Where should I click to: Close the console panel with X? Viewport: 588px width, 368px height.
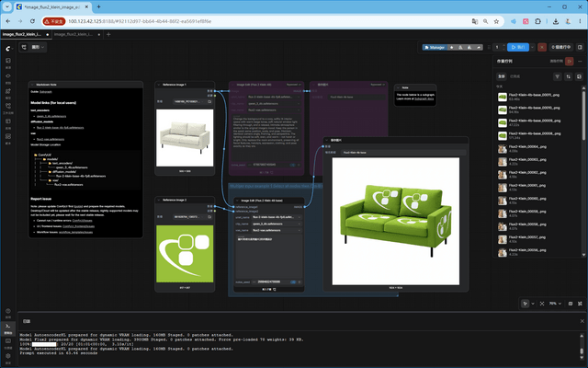pyautogui.click(x=582, y=321)
